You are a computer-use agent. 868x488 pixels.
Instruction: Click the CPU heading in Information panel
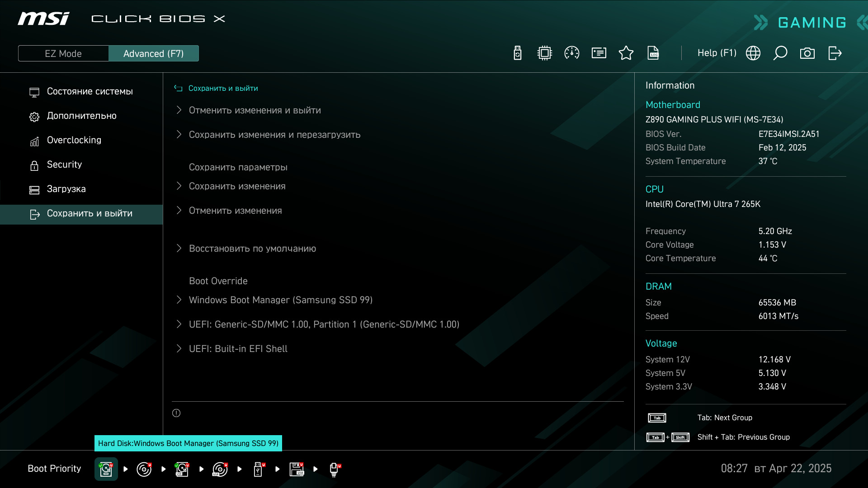[655, 189]
